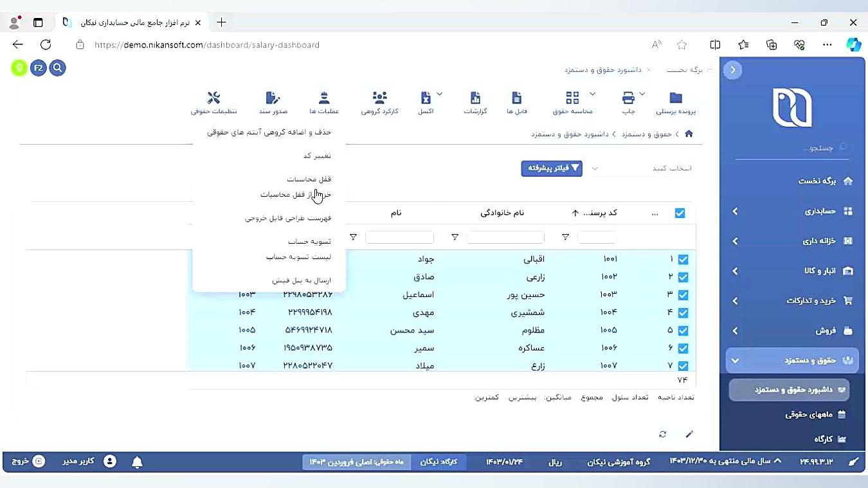Uncheck row 7 زارع checkbox

click(683, 366)
